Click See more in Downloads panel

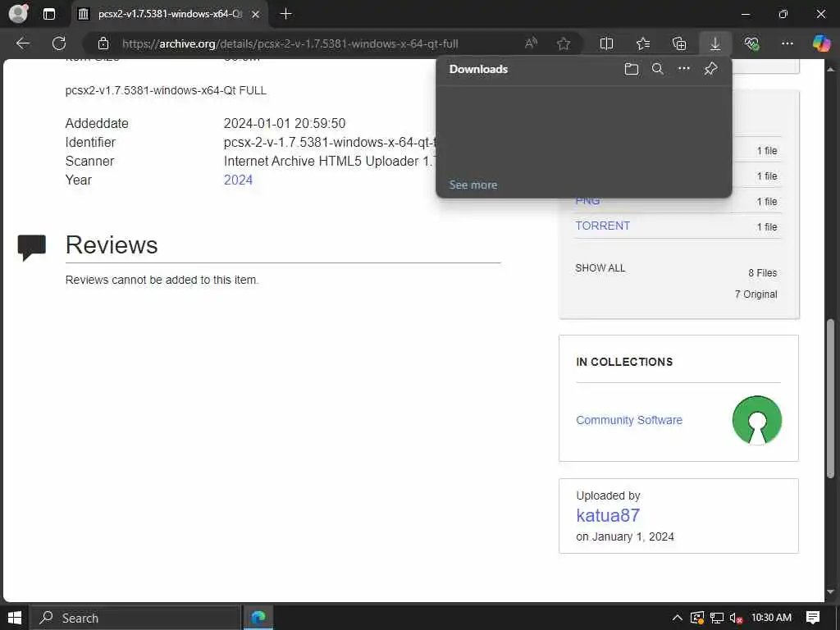pyautogui.click(x=473, y=185)
